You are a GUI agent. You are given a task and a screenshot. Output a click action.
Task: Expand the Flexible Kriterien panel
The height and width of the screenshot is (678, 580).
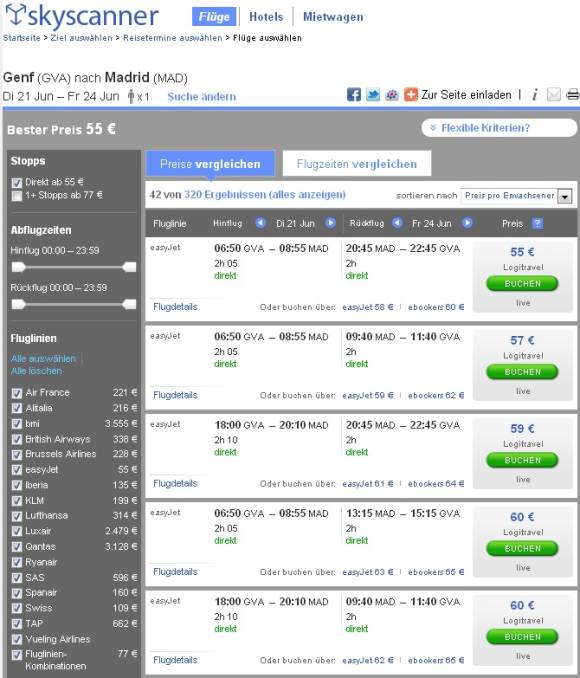click(x=499, y=128)
